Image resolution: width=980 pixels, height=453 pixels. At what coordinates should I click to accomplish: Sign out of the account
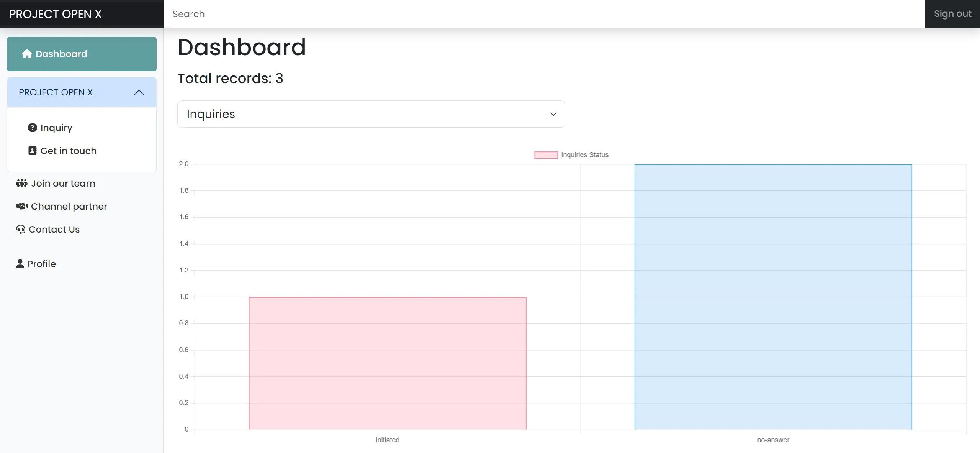point(952,14)
